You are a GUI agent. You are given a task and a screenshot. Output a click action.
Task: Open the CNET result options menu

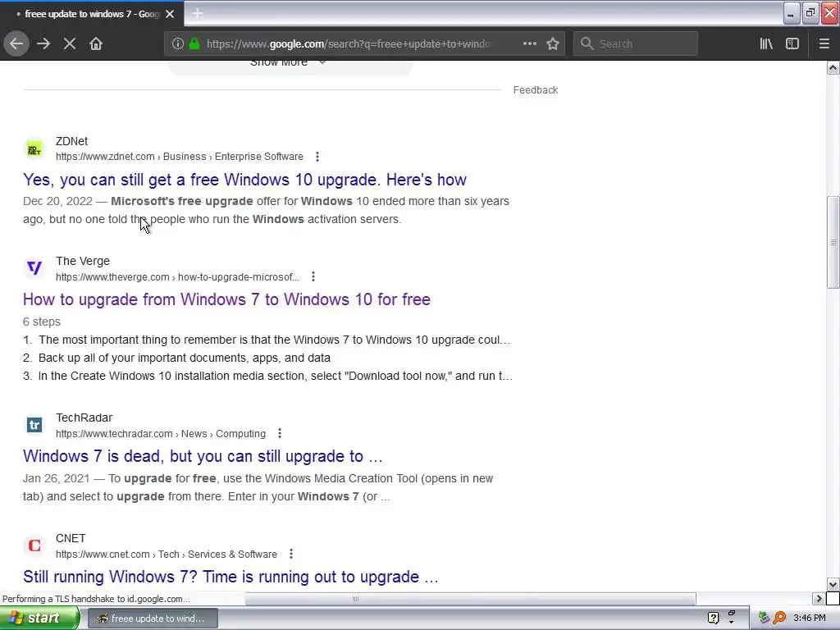(x=291, y=554)
